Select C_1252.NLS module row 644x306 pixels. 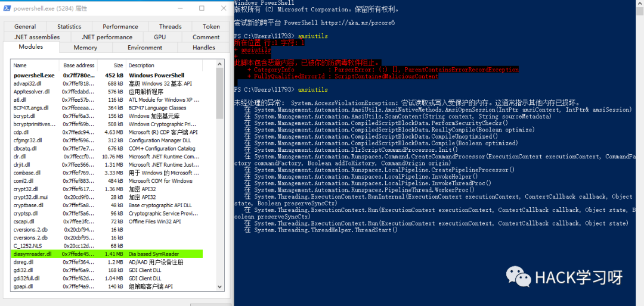(x=107, y=246)
